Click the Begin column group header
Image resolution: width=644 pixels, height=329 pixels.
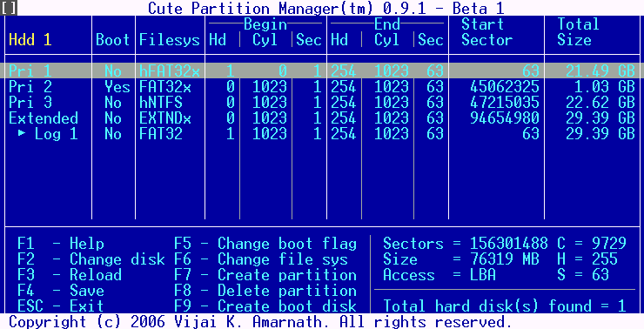[x=265, y=24]
